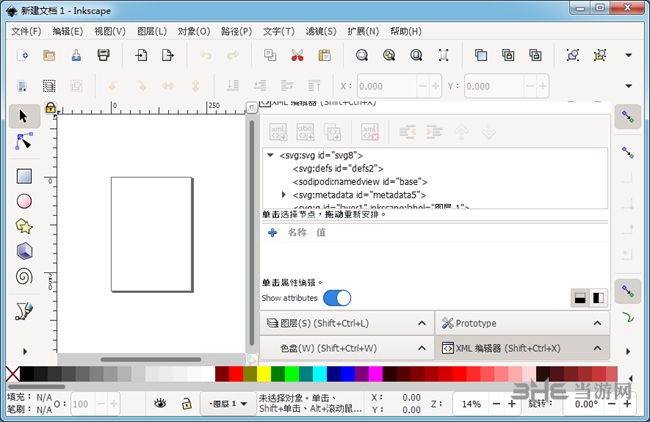
Task: Toggle the top snapping button in snap bar
Action: point(628,117)
